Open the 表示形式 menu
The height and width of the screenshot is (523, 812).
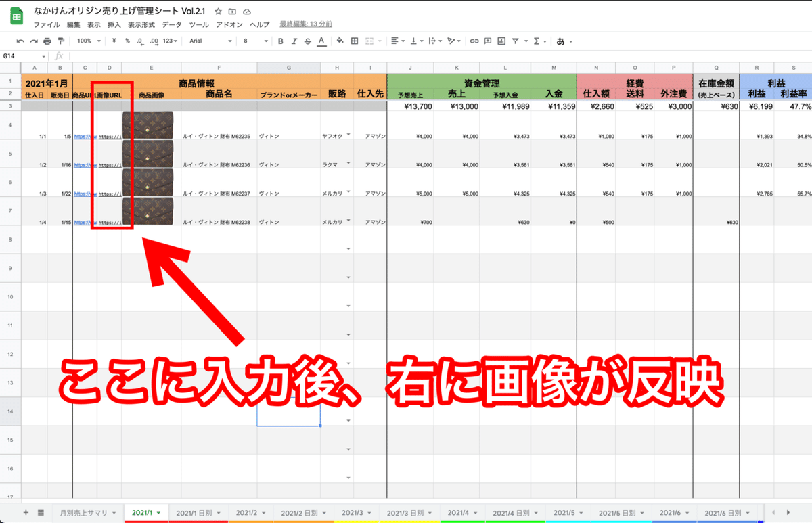[141, 24]
